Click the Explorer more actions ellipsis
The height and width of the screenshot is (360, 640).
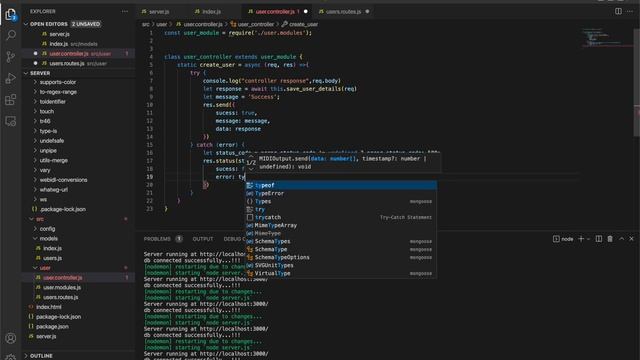(124, 11)
